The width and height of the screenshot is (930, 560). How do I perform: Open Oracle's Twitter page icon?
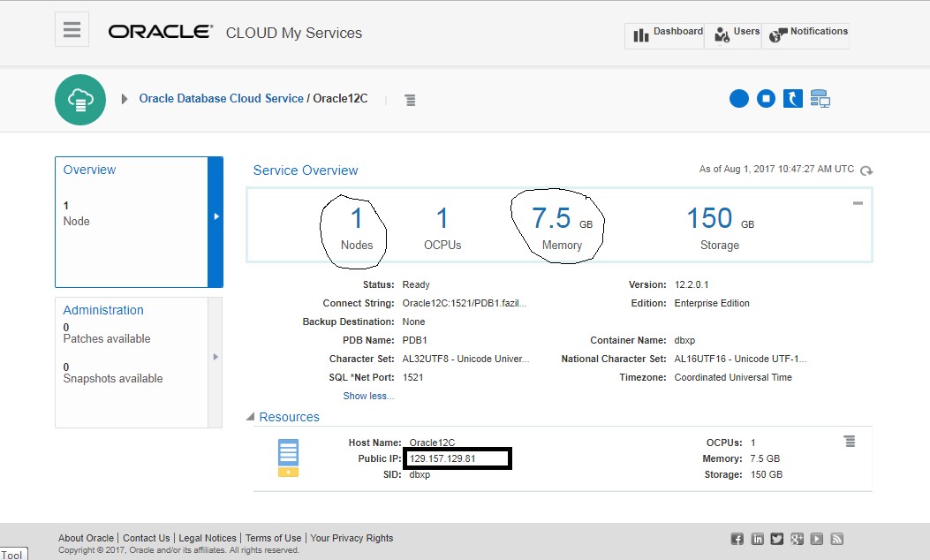(x=776, y=539)
